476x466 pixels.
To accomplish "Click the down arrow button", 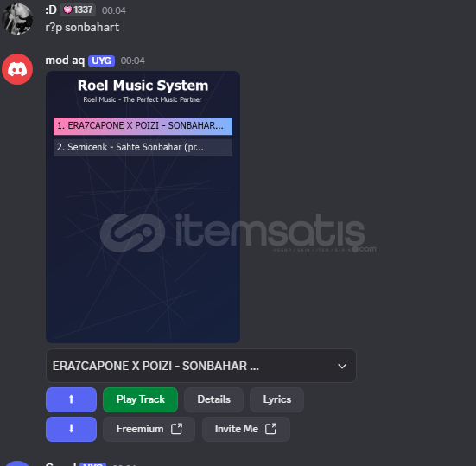I will pyautogui.click(x=71, y=429).
